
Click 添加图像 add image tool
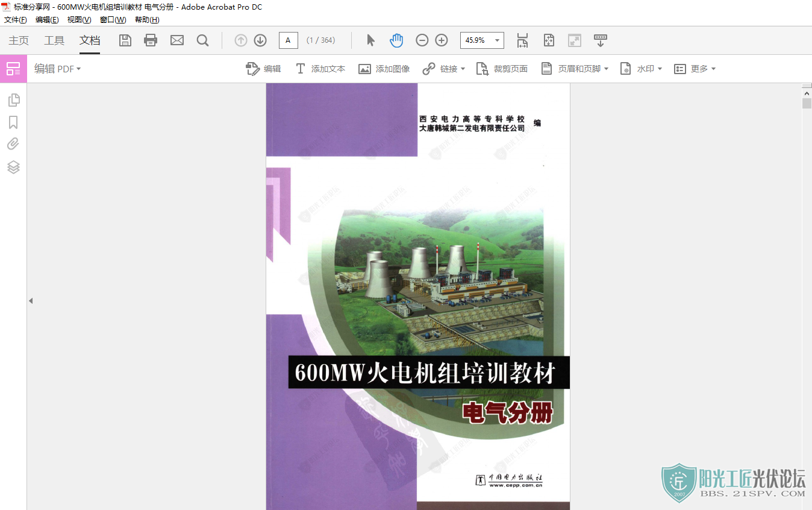[x=384, y=69]
